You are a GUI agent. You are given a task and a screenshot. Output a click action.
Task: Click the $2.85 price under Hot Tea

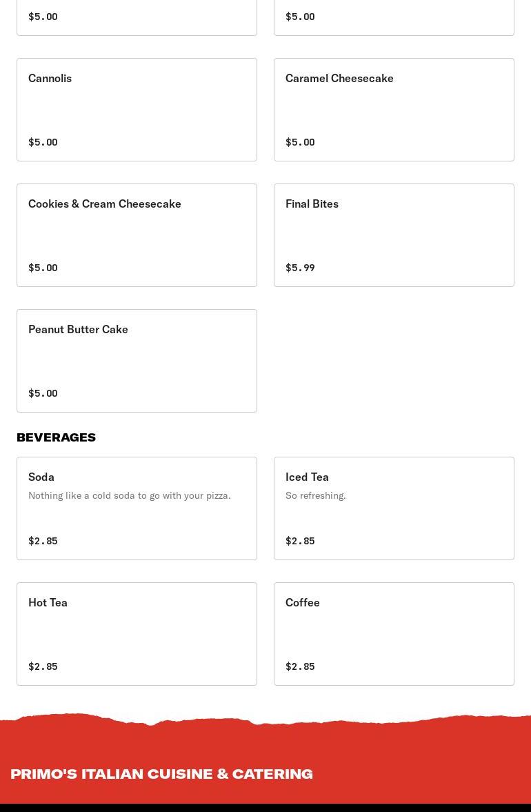tap(43, 666)
